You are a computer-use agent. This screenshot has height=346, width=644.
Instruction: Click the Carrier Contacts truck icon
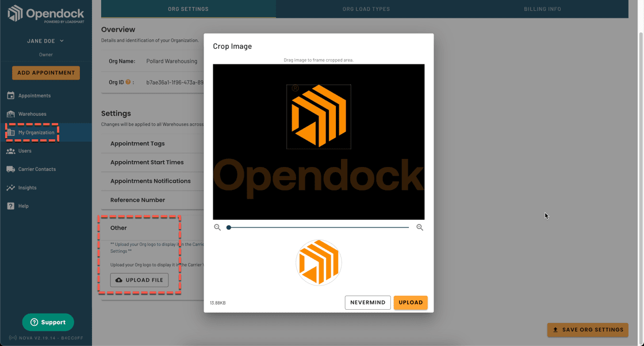pyautogui.click(x=11, y=169)
